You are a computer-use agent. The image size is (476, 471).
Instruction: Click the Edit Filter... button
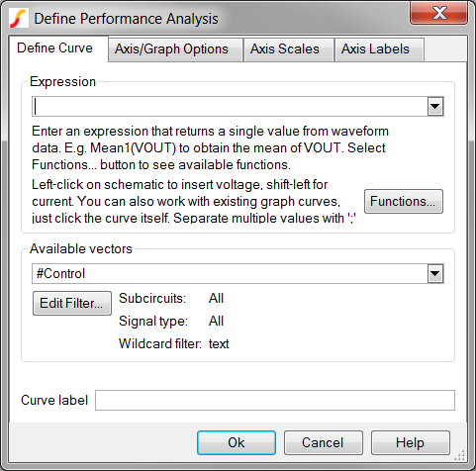72,303
